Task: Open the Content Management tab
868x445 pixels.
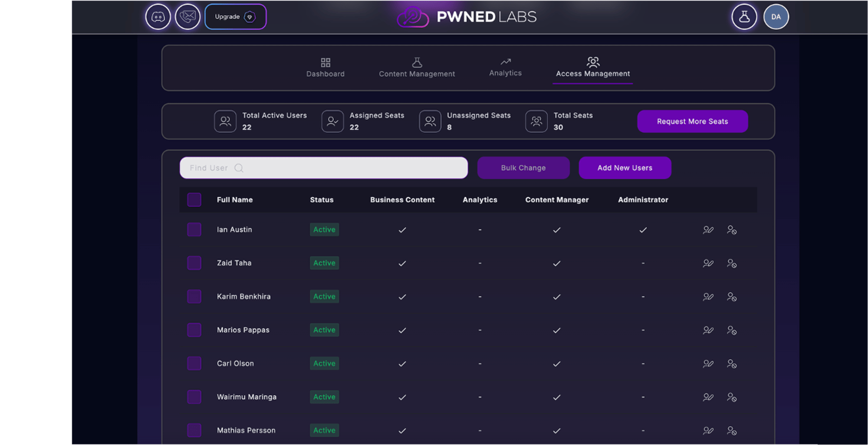Action: (417, 68)
